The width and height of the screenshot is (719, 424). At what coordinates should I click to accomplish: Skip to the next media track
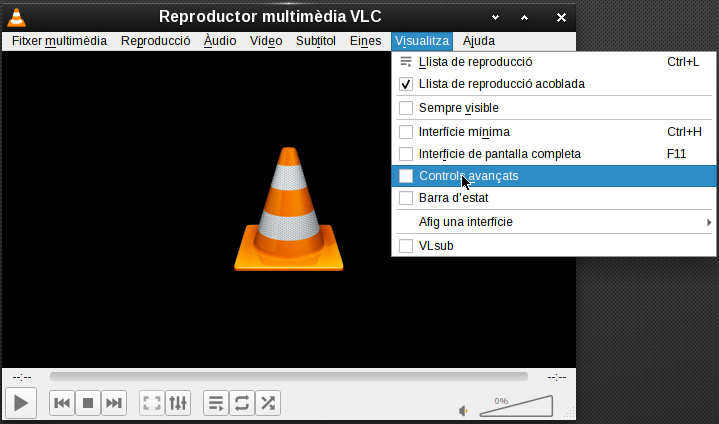click(114, 403)
